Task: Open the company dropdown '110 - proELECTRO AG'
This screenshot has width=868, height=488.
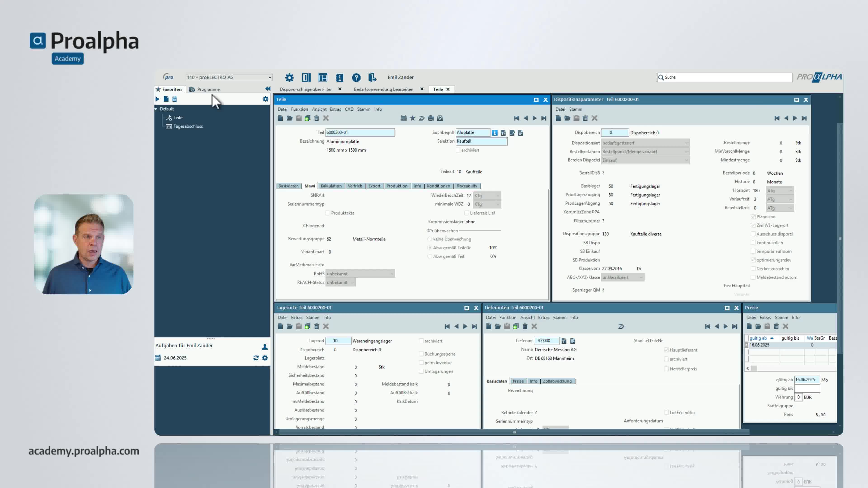Action: [229, 77]
